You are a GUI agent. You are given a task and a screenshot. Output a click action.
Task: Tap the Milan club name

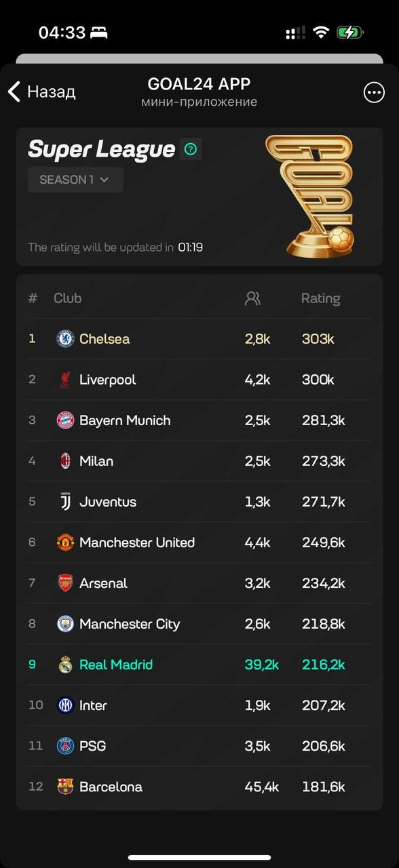click(x=96, y=461)
